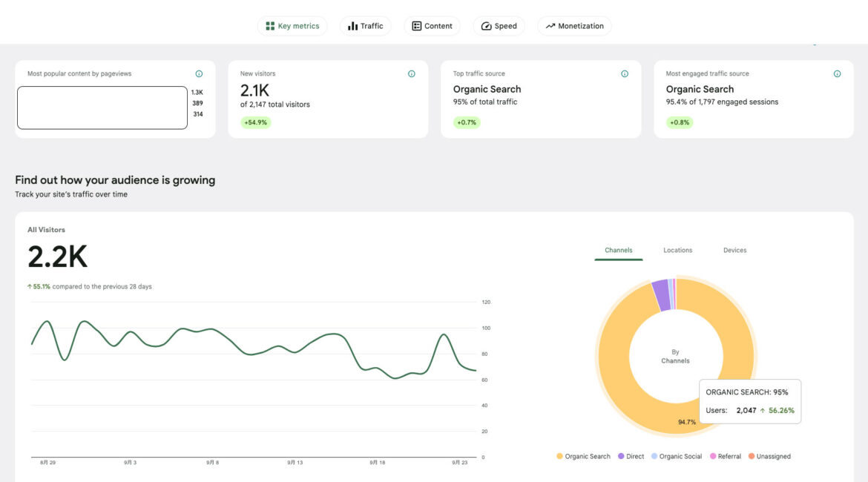The width and height of the screenshot is (868, 482).
Task: Select the Channels tab
Action: tap(618, 251)
